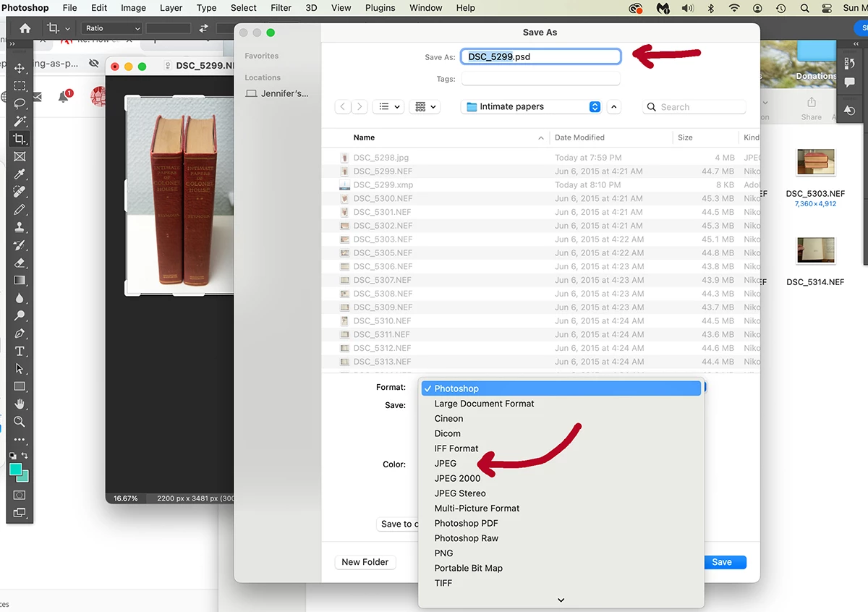
Task: Switch foreground and background colors
Action: click(25, 456)
